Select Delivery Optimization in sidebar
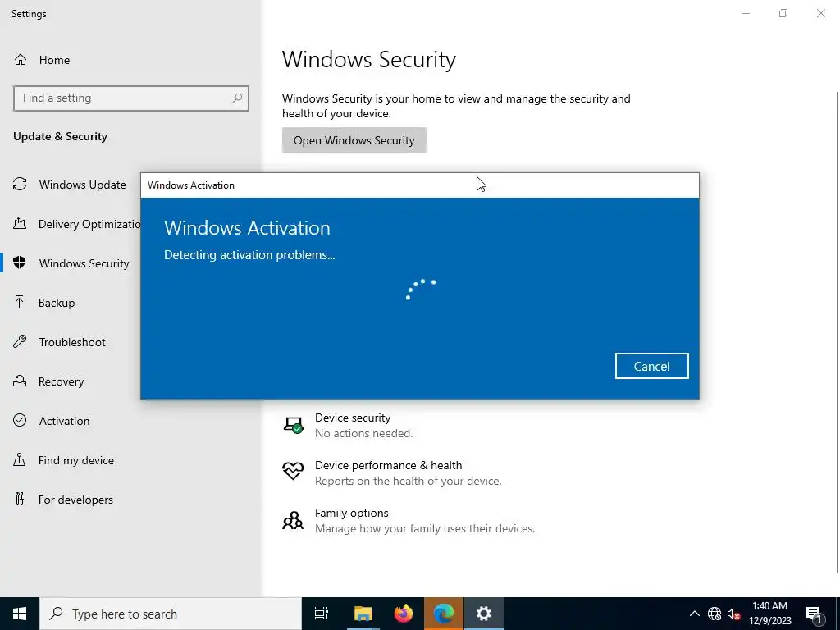This screenshot has height=630, width=840. pyautogui.click(x=89, y=223)
